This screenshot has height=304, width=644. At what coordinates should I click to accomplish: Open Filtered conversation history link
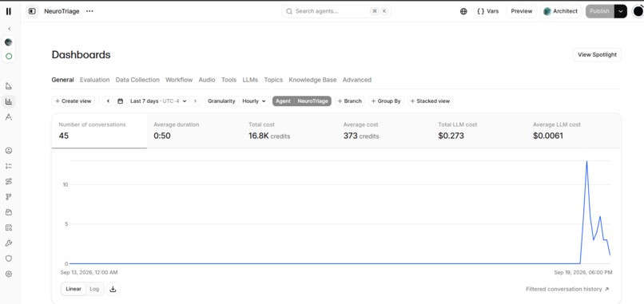[x=567, y=289]
